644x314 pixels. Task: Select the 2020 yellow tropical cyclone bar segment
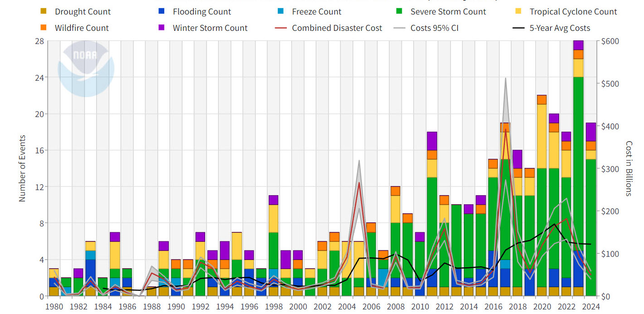541,136
